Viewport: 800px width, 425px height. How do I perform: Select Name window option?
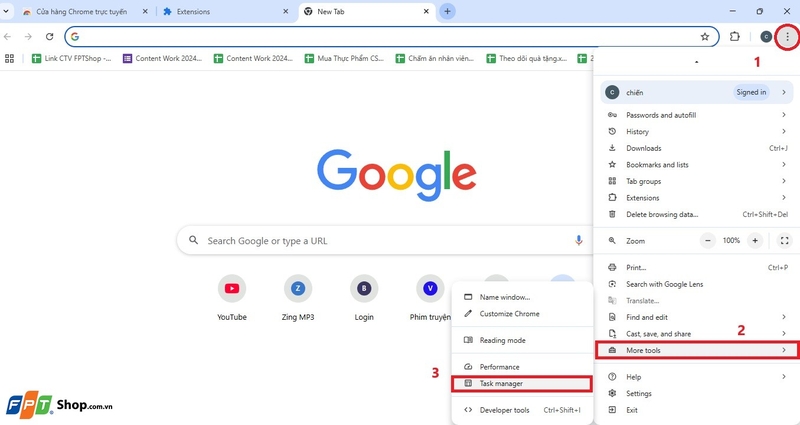tap(522, 297)
